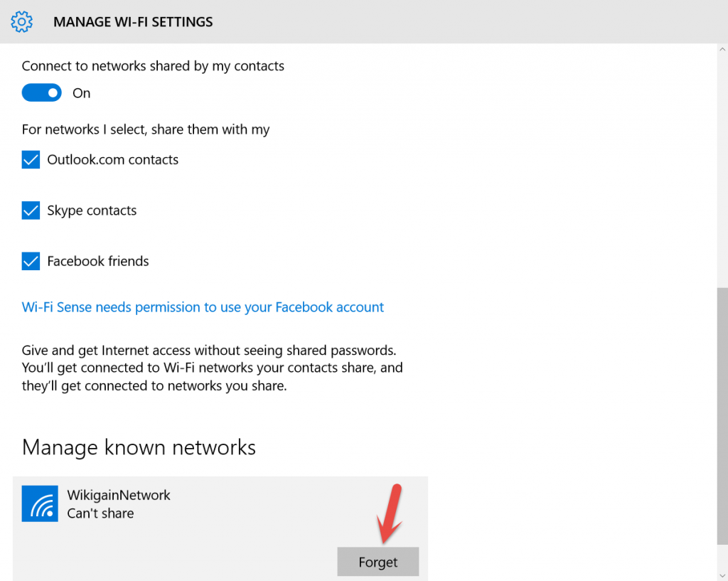Click the On label beside the toggle
The image size is (728, 581).
[x=81, y=92]
